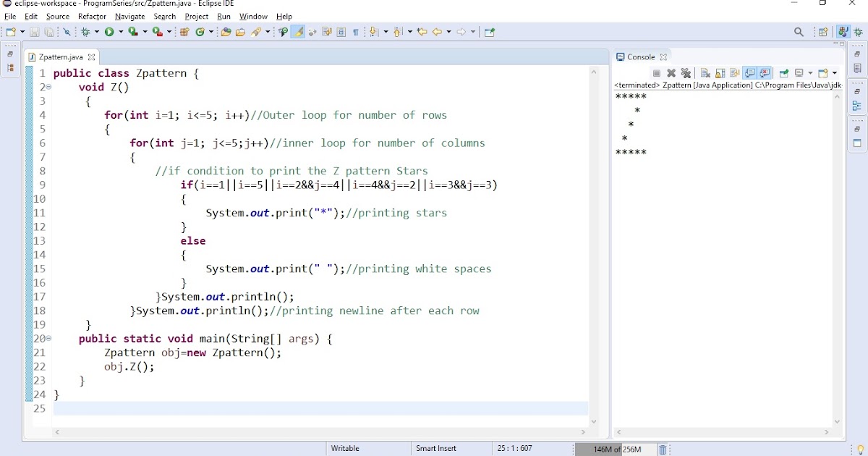The height and width of the screenshot is (456, 868).
Task: Open the Refactor menu
Action: [91, 16]
